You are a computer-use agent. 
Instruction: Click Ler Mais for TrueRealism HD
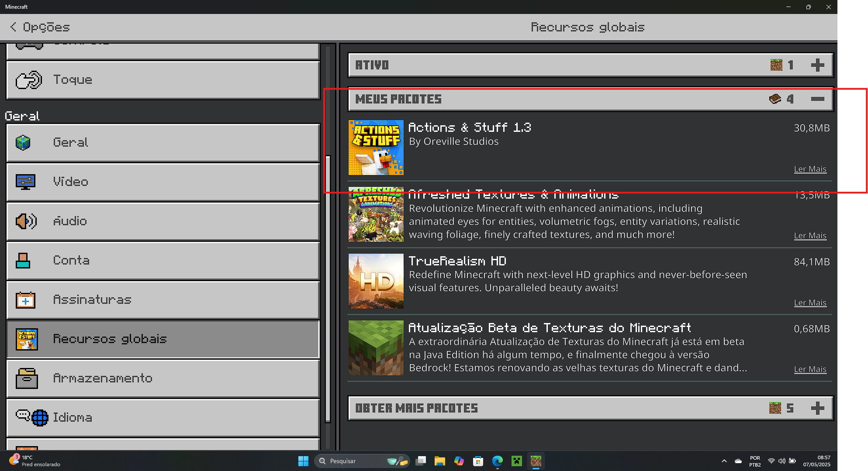tap(810, 303)
